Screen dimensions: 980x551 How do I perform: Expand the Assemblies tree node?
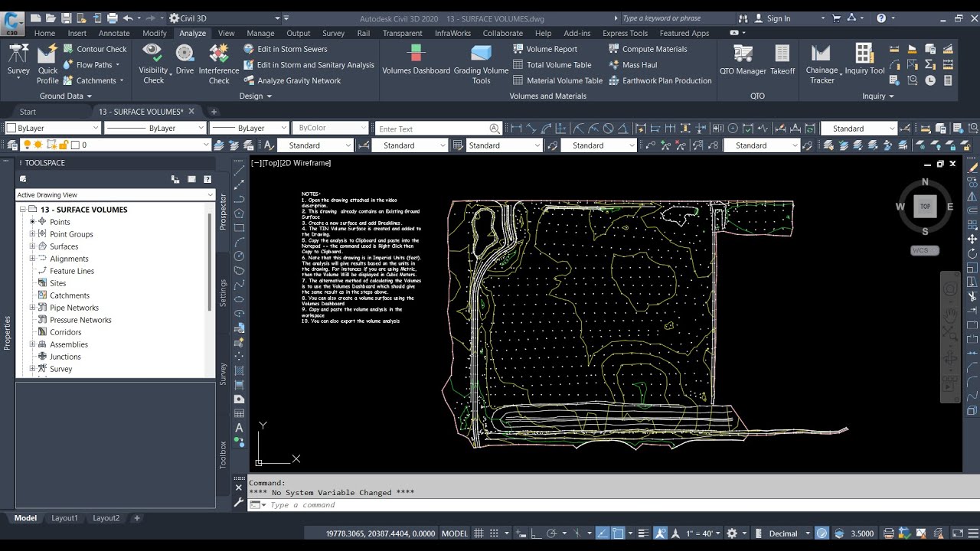(x=33, y=344)
